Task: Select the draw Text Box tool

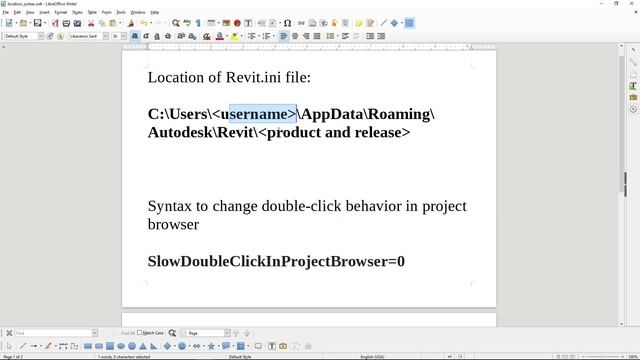Action: tap(272, 346)
